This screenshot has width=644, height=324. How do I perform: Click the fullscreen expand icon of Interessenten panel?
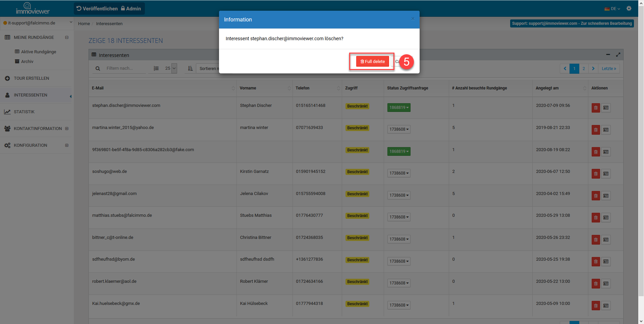(x=618, y=55)
